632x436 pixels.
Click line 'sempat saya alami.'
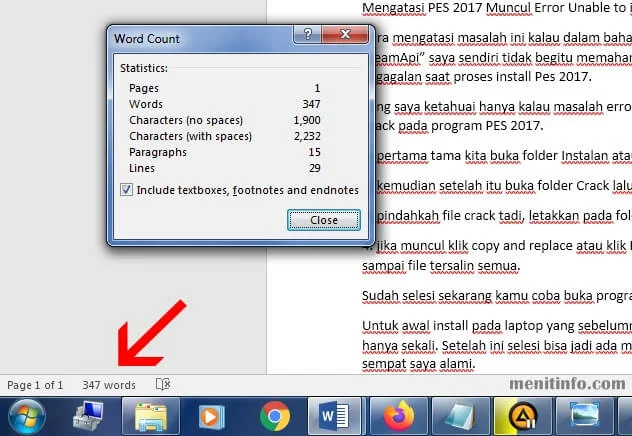click(418, 364)
